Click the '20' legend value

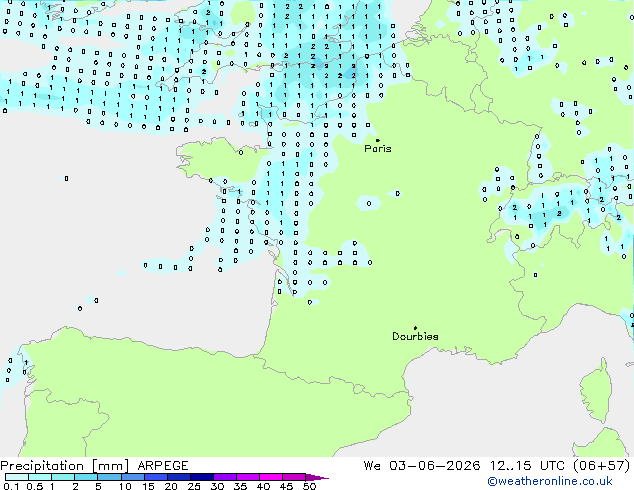(x=171, y=486)
